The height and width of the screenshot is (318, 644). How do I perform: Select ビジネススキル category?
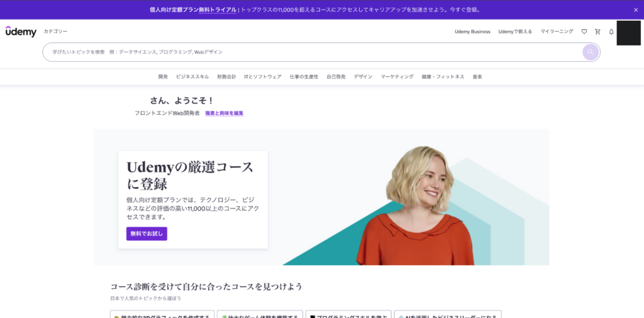192,77
